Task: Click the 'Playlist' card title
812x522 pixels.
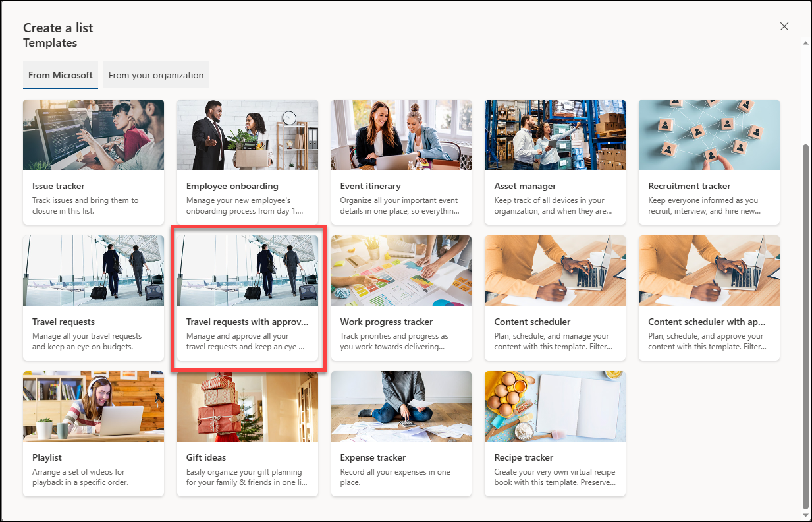Action: click(x=47, y=457)
